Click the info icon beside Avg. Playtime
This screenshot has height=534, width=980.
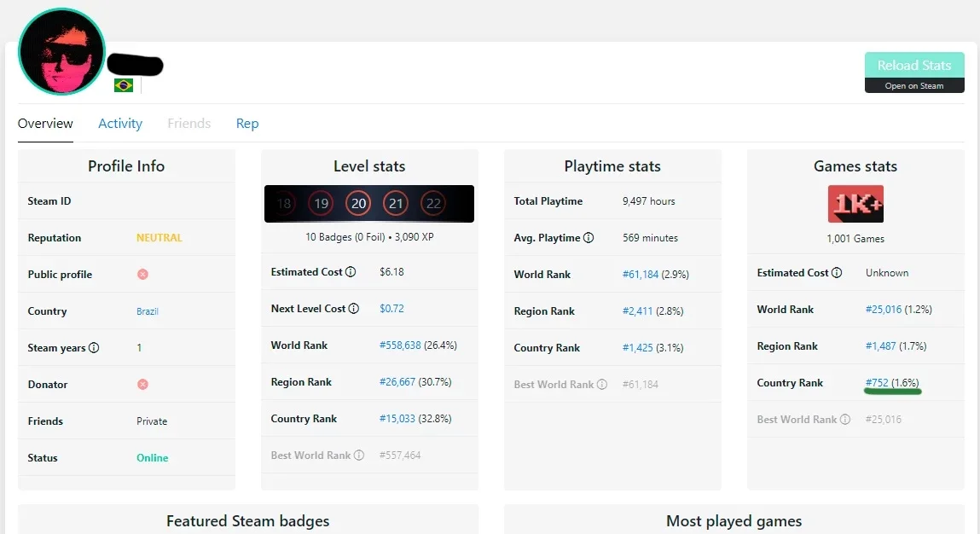[x=589, y=238]
